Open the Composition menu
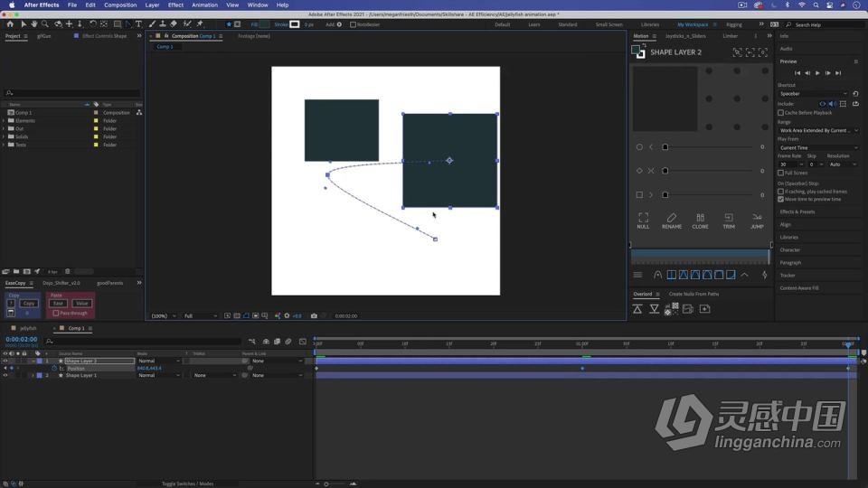Screen dimensions: 868x488 pos(120,5)
